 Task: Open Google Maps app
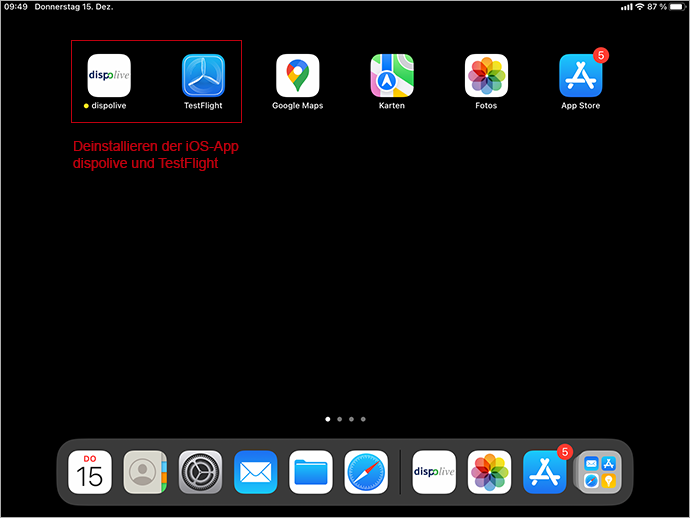297,75
